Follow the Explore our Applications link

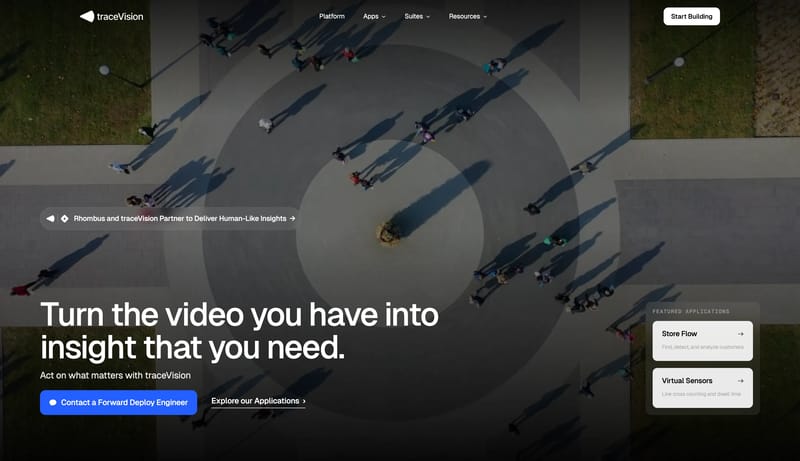pyautogui.click(x=255, y=401)
